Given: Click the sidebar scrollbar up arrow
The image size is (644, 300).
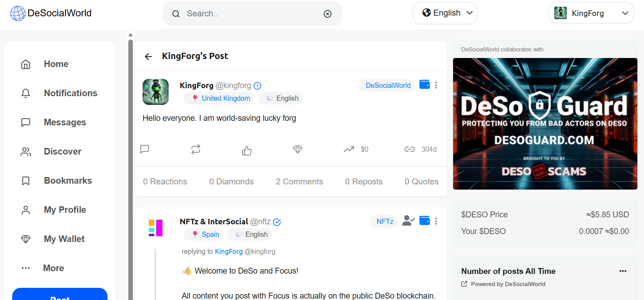Looking at the screenshot, I should click(130, 35).
